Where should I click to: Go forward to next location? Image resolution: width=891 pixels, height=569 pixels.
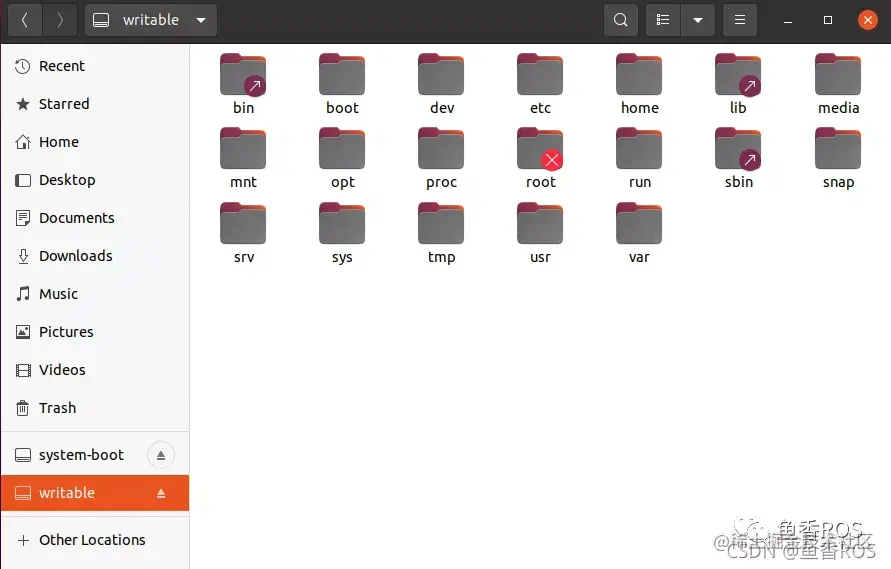coord(60,20)
